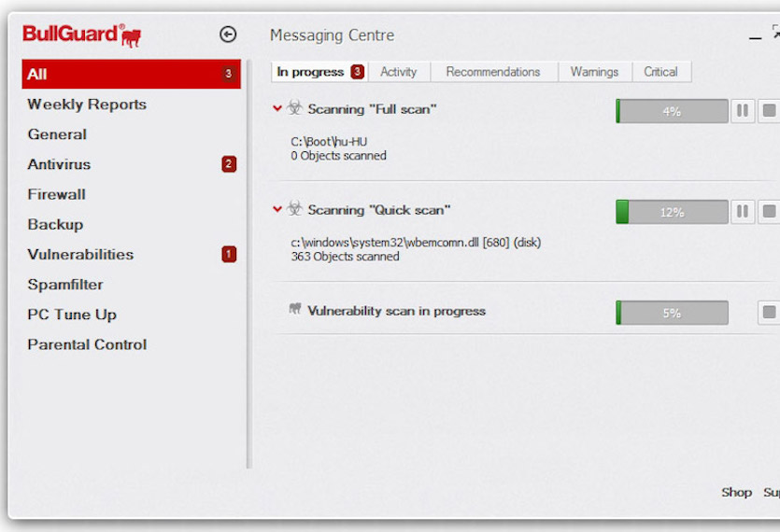Collapse the Quick scan details chevron
The image size is (780, 532).
[x=277, y=209]
